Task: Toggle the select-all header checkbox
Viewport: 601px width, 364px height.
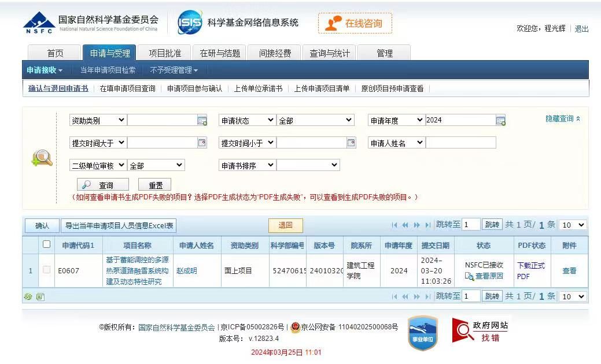Action: coord(47,244)
